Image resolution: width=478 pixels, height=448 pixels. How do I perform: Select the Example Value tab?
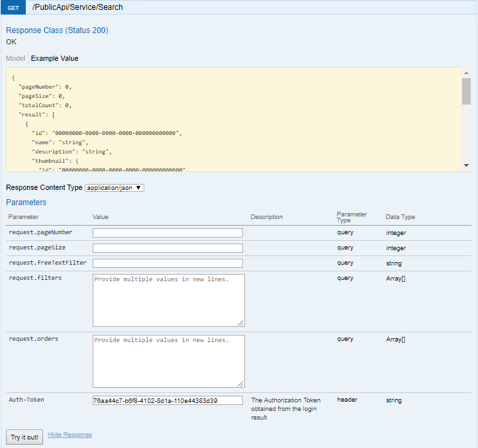click(54, 59)
